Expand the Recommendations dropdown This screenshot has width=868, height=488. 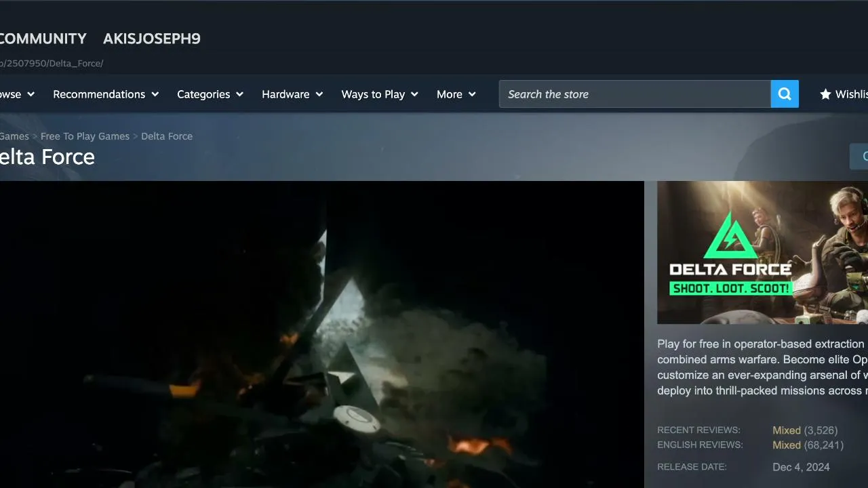pos(106,94)
